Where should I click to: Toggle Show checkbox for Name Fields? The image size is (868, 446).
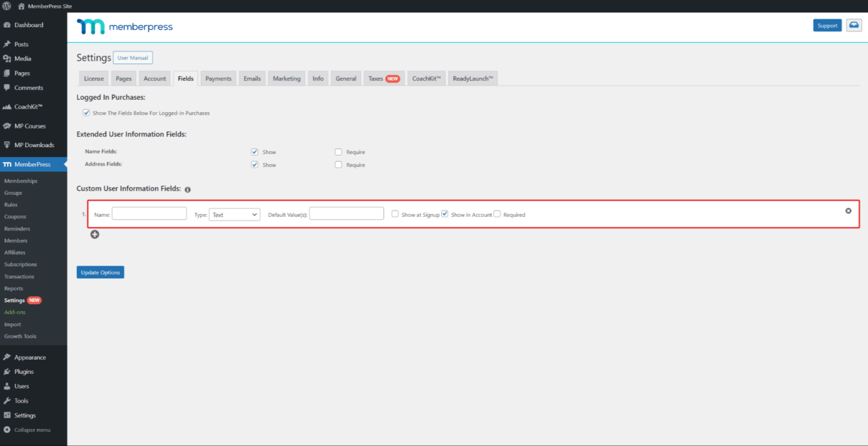[x=255, y=152]
